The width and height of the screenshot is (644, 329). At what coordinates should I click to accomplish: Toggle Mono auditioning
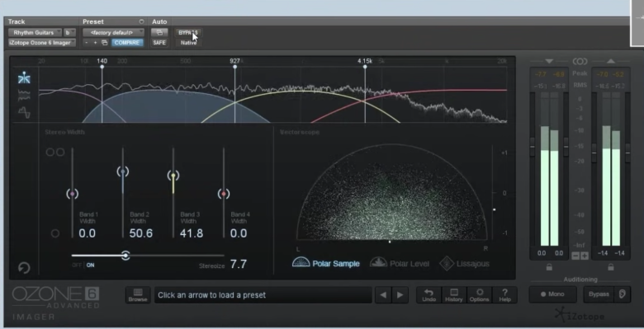pyautogui.click(x=552, y=294)
